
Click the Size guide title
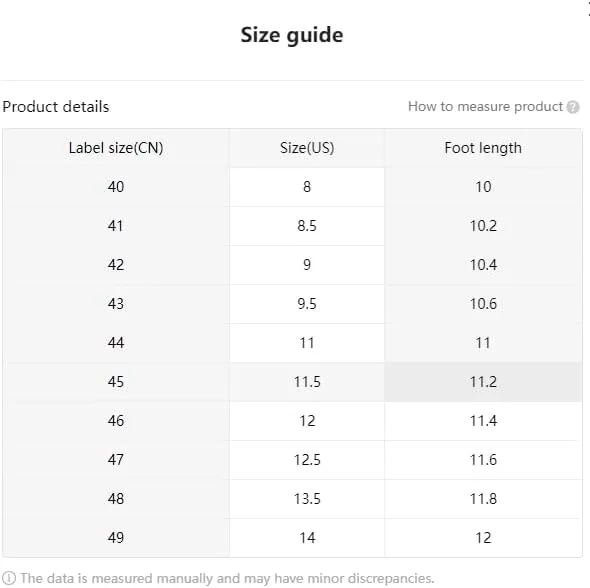[x=292, y=35]
